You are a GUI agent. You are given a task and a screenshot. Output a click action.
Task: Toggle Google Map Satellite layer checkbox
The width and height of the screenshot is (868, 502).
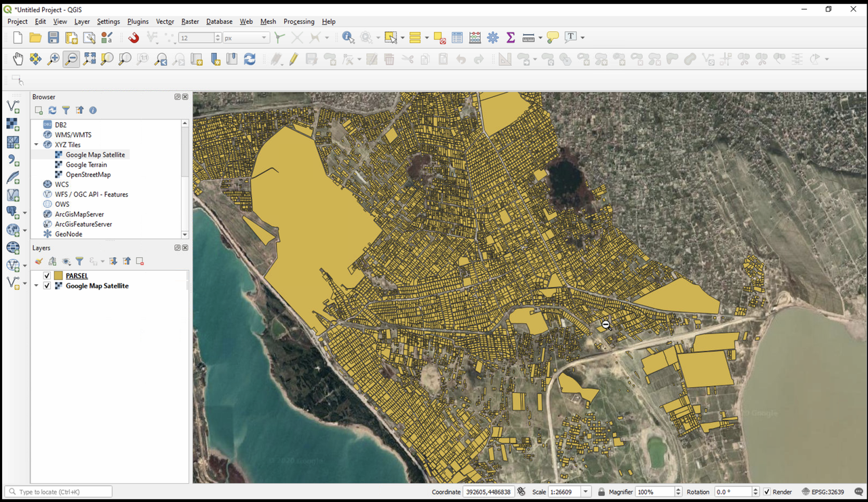(47, 286)
